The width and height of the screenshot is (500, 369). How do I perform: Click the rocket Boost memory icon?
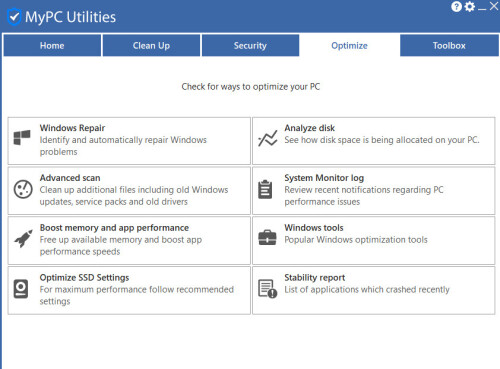(x=23, y=238)
